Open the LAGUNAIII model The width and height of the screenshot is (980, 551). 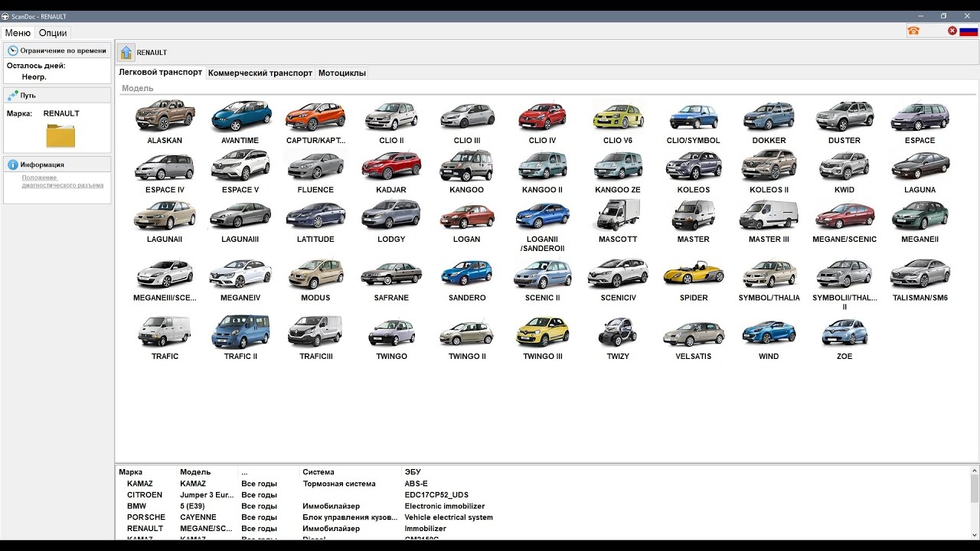(x=240, y=215)
